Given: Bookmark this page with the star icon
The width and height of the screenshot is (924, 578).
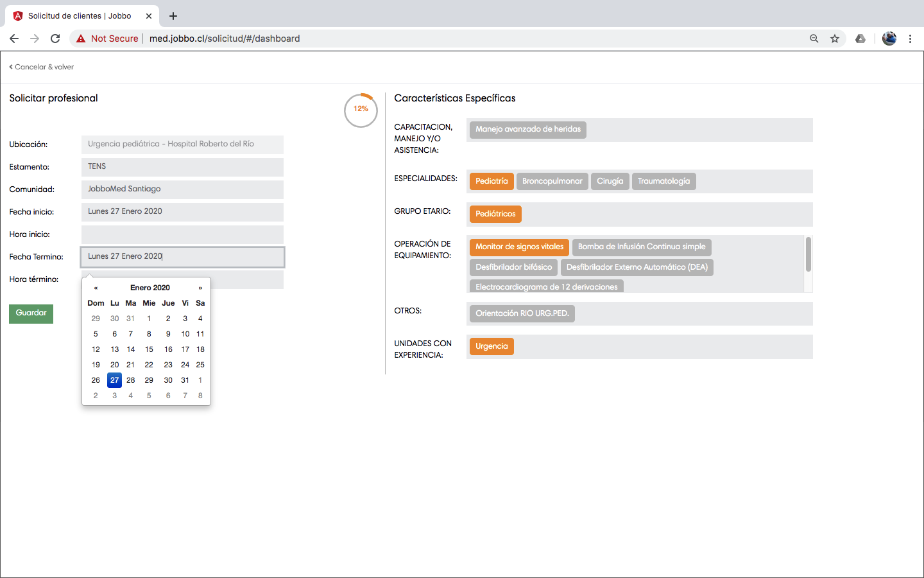Looking at the screenshot, I should pos(835,39).
